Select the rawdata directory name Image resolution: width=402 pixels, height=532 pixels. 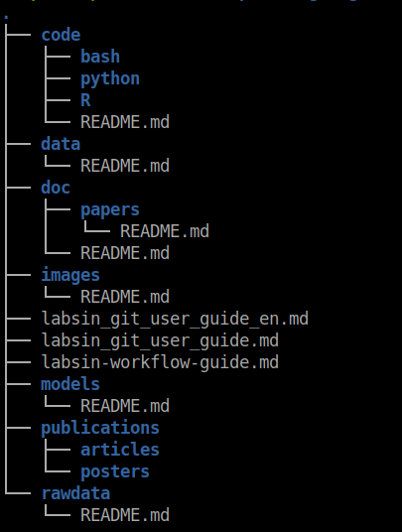click(x=75, y=493)
